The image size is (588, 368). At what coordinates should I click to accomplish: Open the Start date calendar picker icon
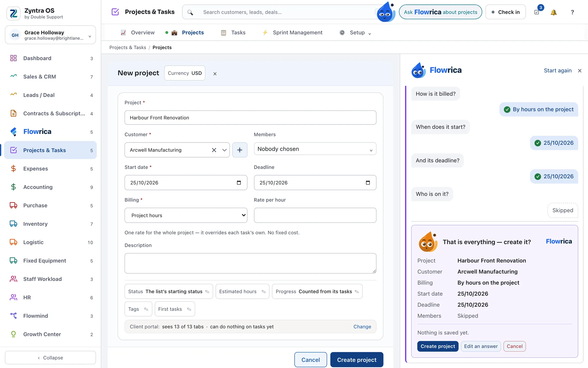[239, 183]
